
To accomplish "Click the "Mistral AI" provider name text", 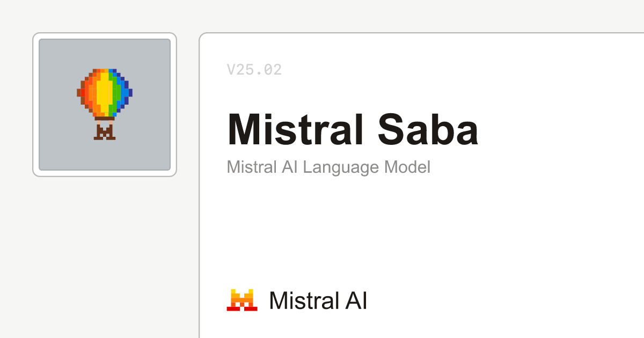I will coord(318,300).
